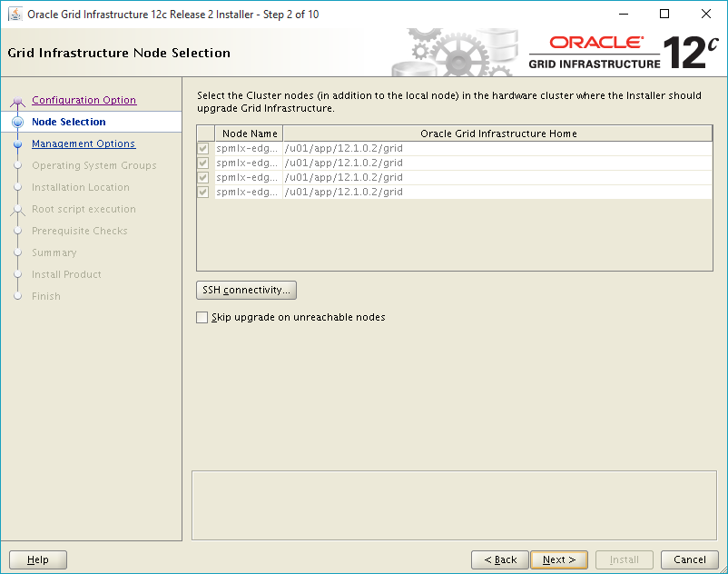The height and width of the screenshot is (574, 728).
Task: Open the SSH connectivity settings
Action: [x=247, y=291]
